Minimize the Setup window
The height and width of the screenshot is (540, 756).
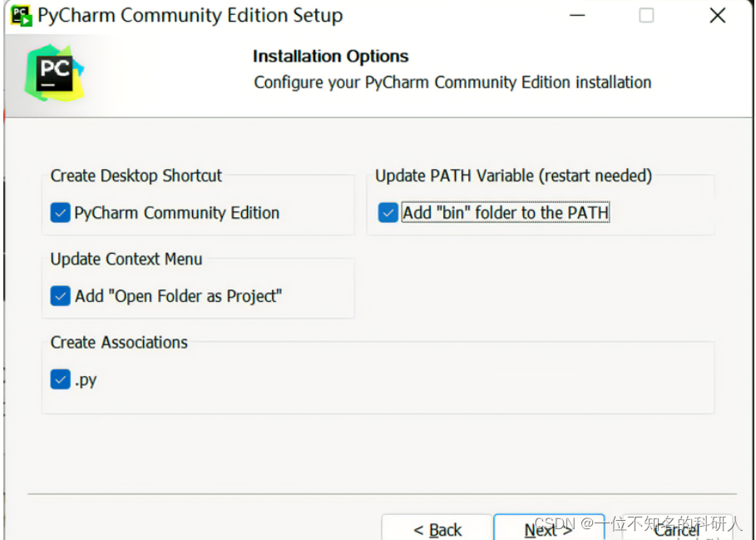tap(577, 16)
